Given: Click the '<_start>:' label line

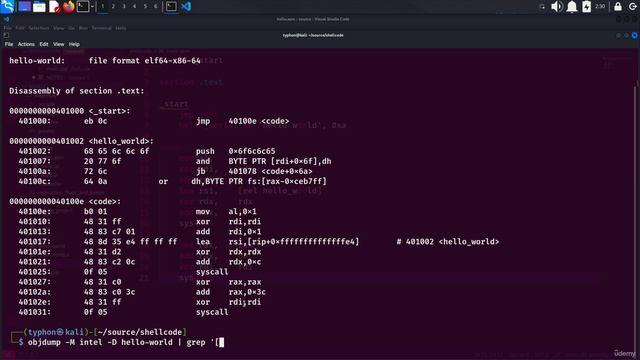Looking at the screenshot, I should point(69,111).
